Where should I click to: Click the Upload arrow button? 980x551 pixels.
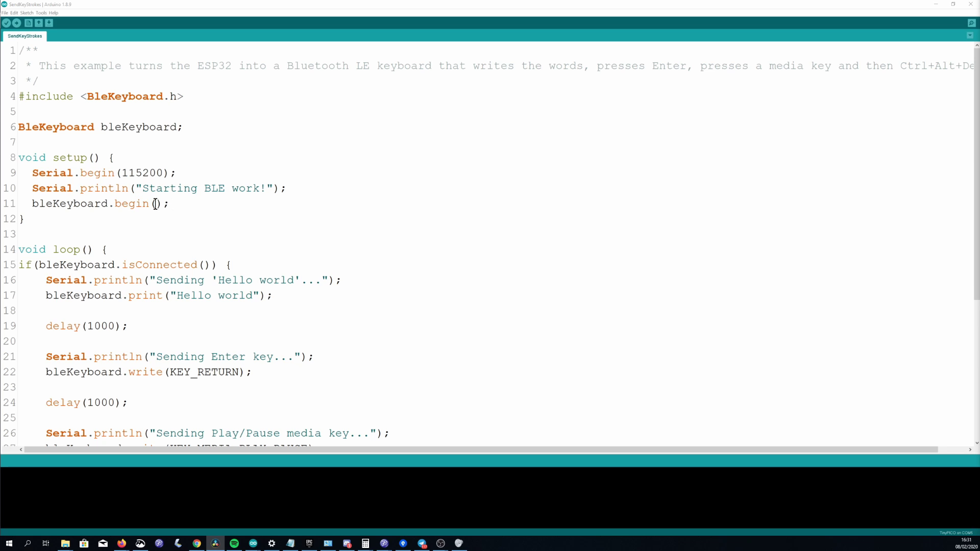(x=16, y=23)
